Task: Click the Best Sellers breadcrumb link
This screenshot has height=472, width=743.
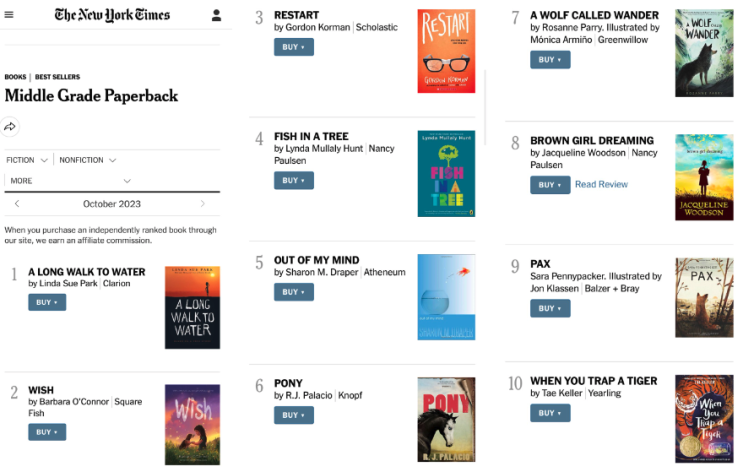Action: pyautogui.click(x=56, y=77)
